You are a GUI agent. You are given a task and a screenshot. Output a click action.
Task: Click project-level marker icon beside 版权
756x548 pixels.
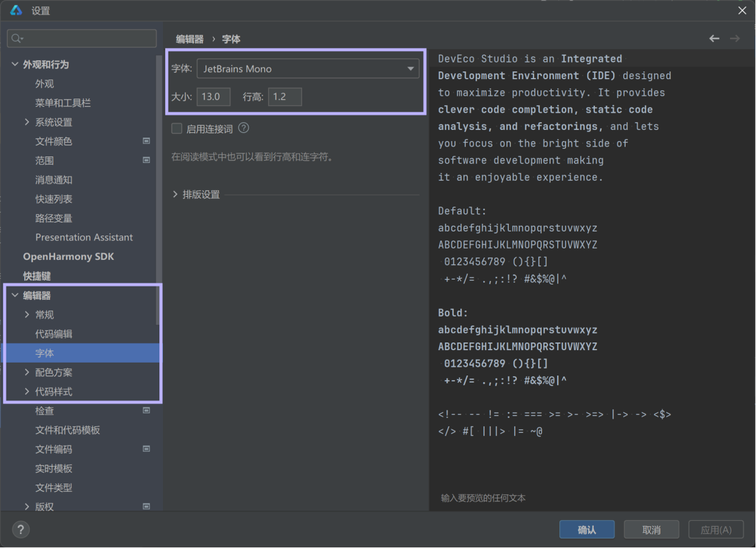pos(146,506)
